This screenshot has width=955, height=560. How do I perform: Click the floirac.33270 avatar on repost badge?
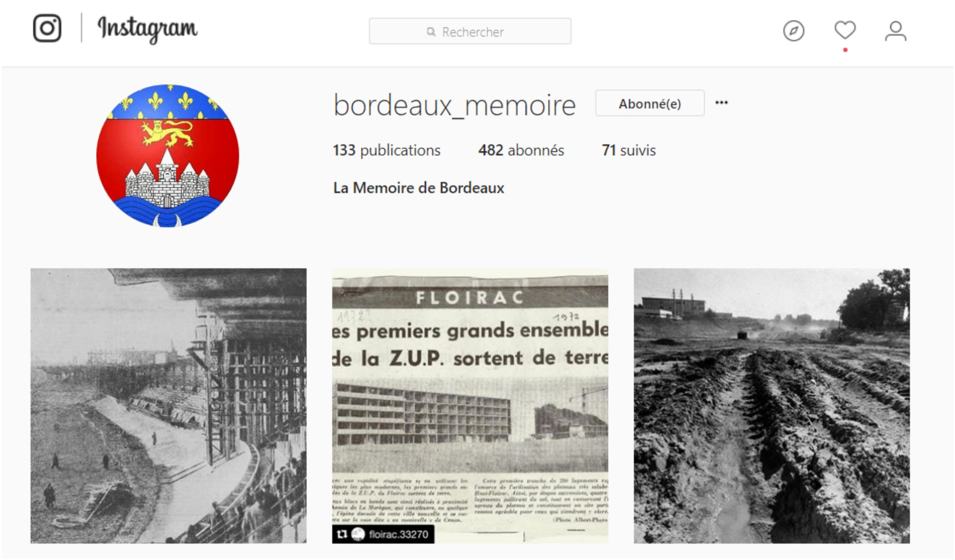click(x=358, y=534)
